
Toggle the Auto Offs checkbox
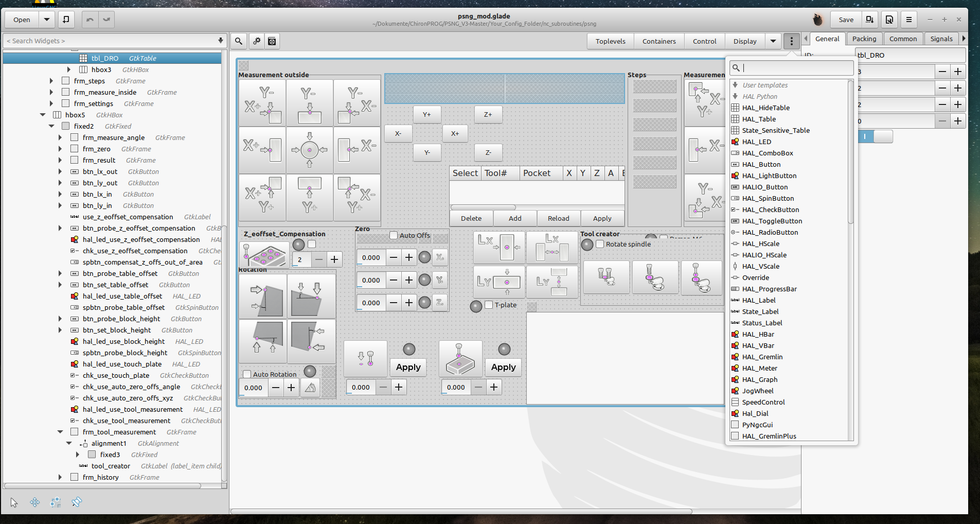tap(394, 235)
